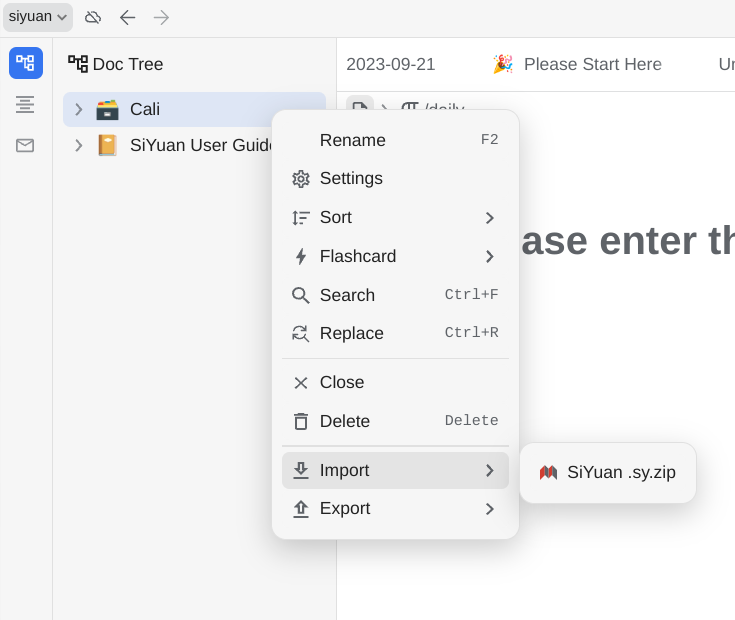Expand the SiYuan User Guide notebook
Viewport: 735px width, 620px height.
tap(79, 145)
